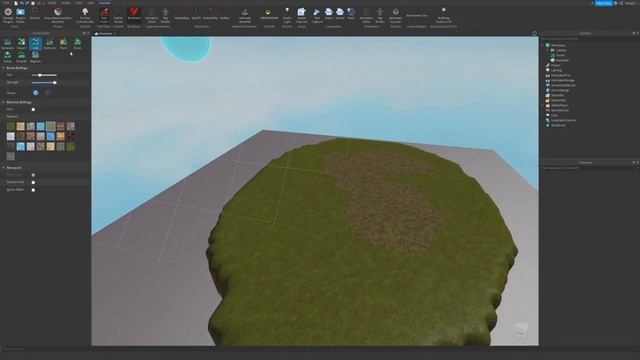This screenshot has width=640, height=360.
Task: Choose sphere brush shape
Action: [x=36, y=93]
